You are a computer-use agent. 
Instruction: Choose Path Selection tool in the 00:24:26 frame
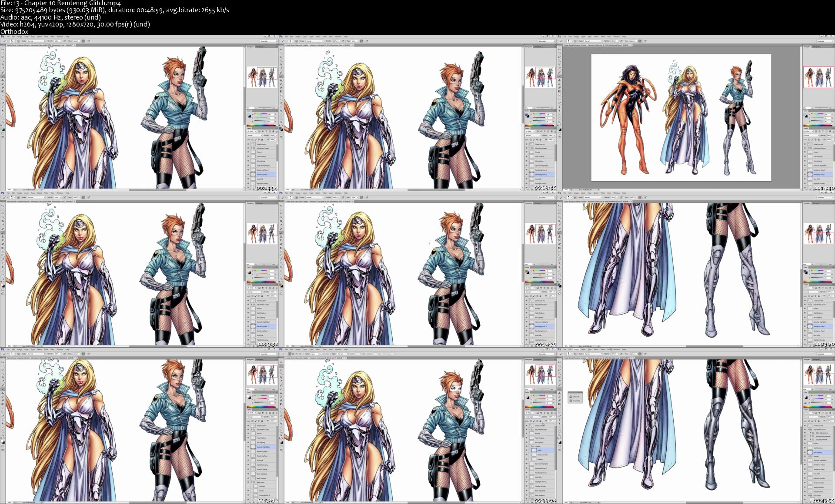pos(281,267)
